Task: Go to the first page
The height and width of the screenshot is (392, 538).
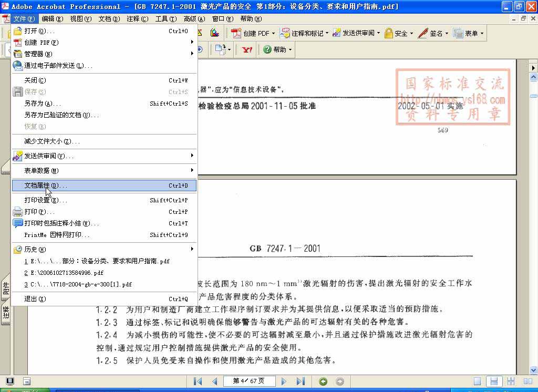Action: [x=198, y=381]
